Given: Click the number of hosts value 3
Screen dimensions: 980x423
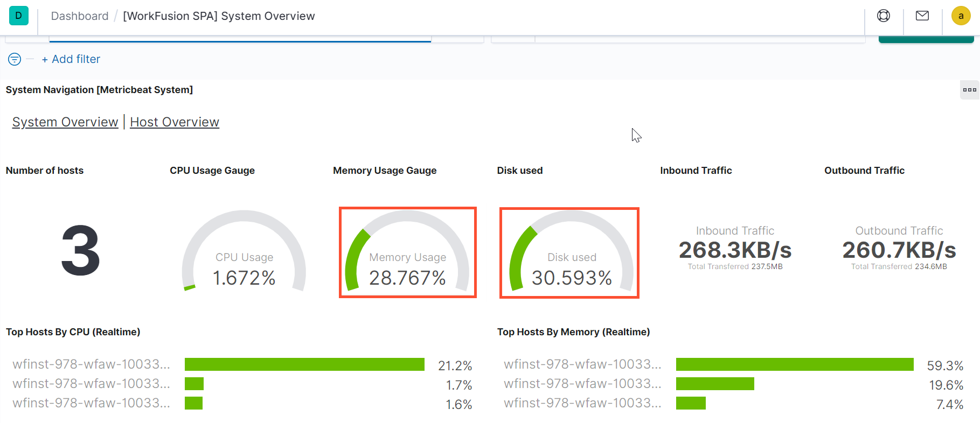Looking at the screenshot, I should (x=80, y=251).
